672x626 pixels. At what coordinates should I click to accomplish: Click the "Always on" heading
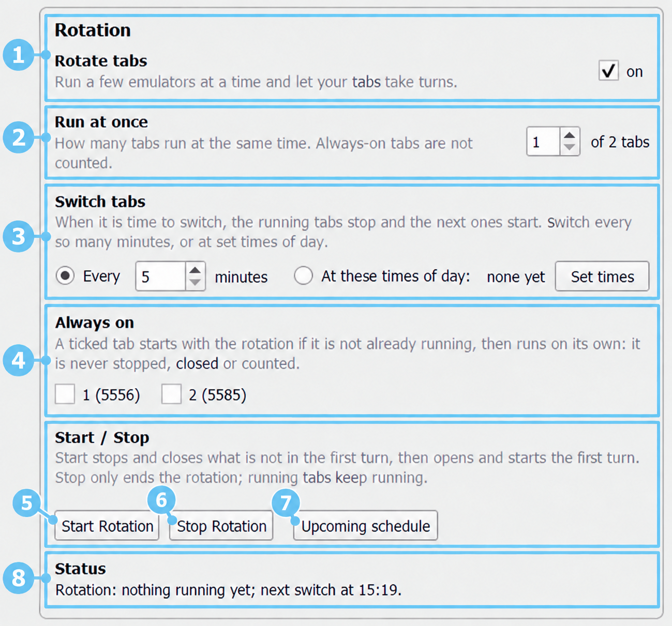coord(95,323)
